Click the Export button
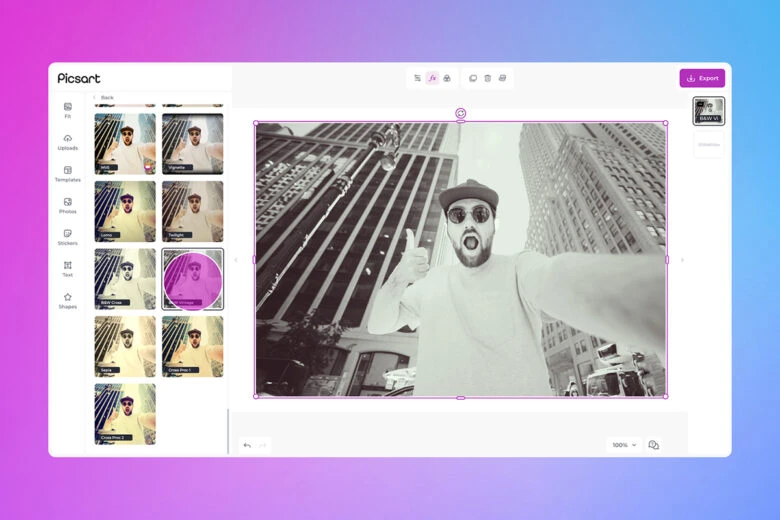Screen dimensions: 780x520 (702, 78)
